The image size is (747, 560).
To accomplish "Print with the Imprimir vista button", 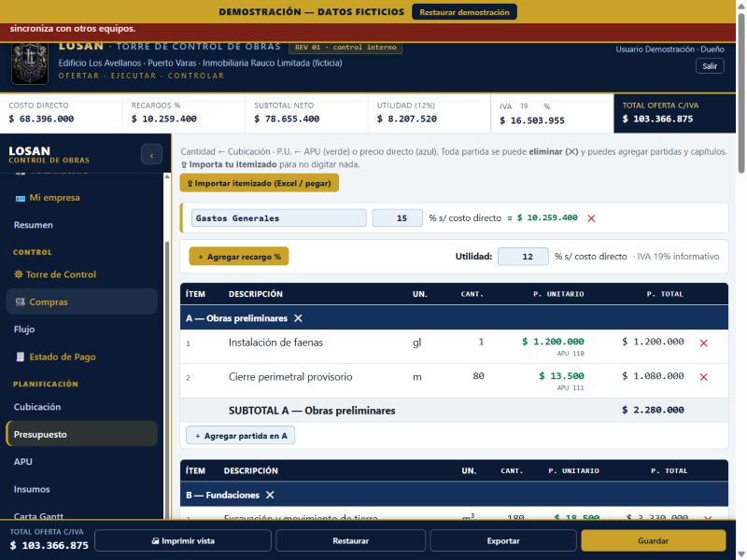I will click(x=183, y=541).
